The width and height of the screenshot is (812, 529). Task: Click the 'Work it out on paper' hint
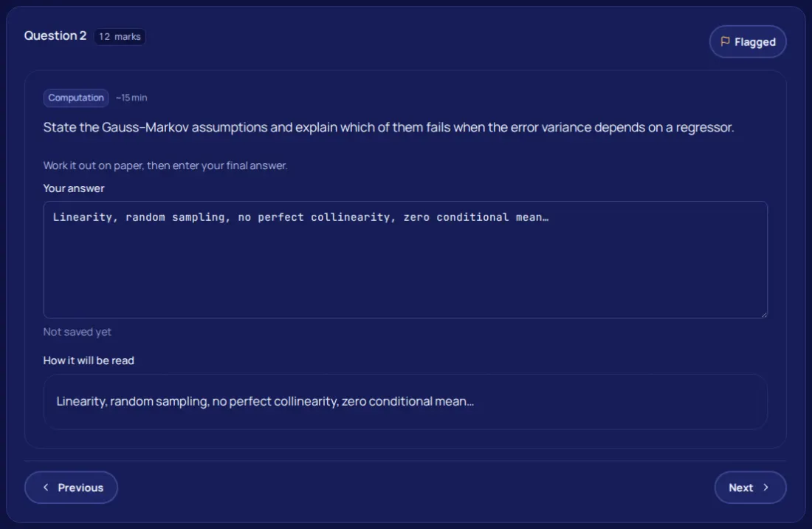pos(165,165)
